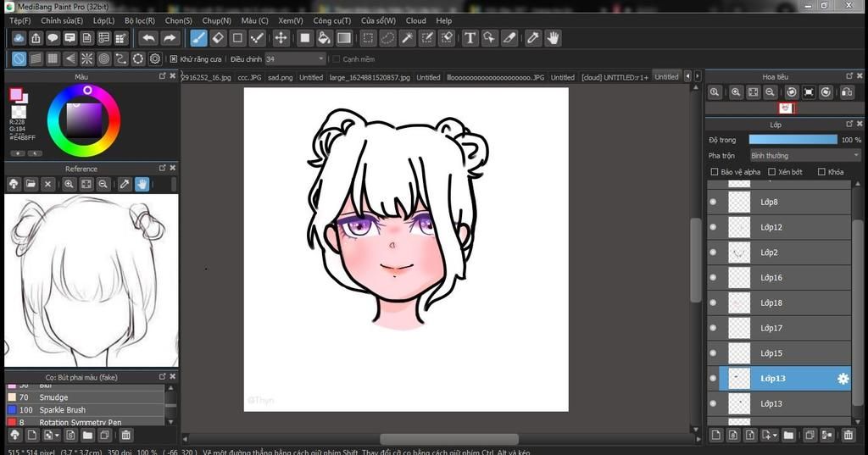
Task: Delete brush using the brush panel trash
Action: 125,435
